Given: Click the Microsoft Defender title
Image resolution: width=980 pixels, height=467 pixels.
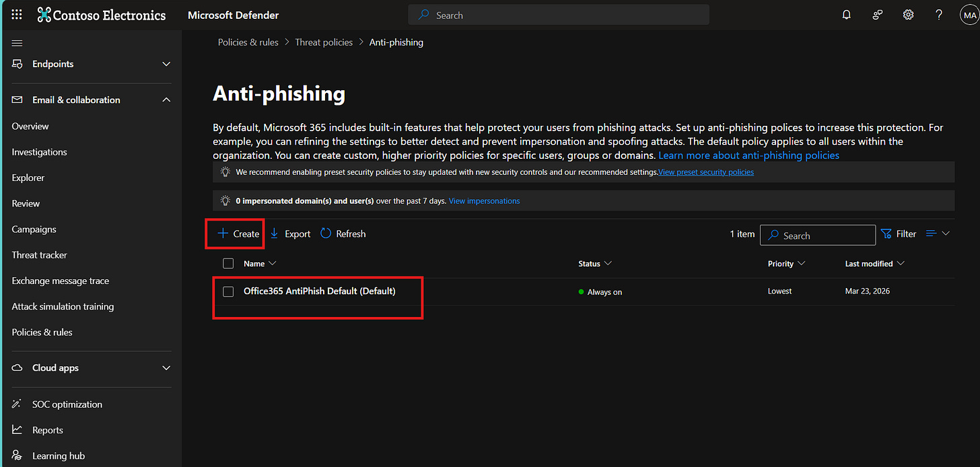Looking at the screenshot, I should pos(234,15).
